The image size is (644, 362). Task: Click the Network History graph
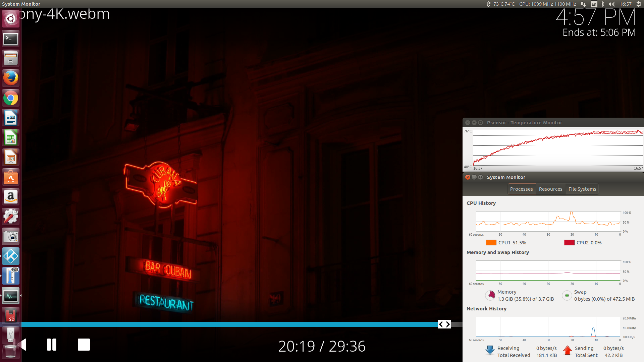548,327
